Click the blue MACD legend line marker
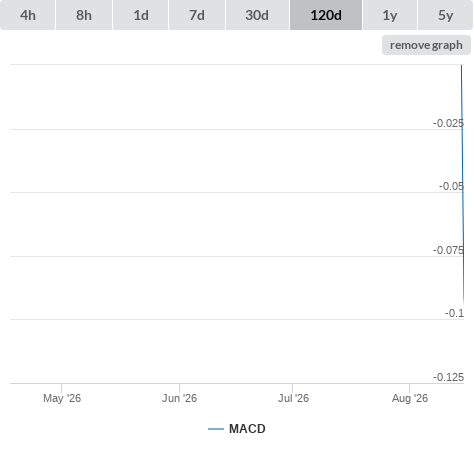This screenshot has width=474, height=455. (216, 429)
